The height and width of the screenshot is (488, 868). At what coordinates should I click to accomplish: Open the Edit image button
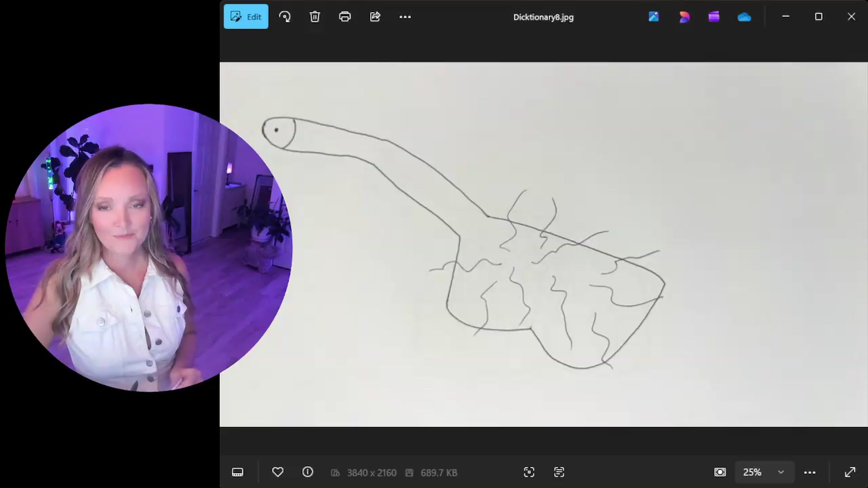(x=246, y=17)
